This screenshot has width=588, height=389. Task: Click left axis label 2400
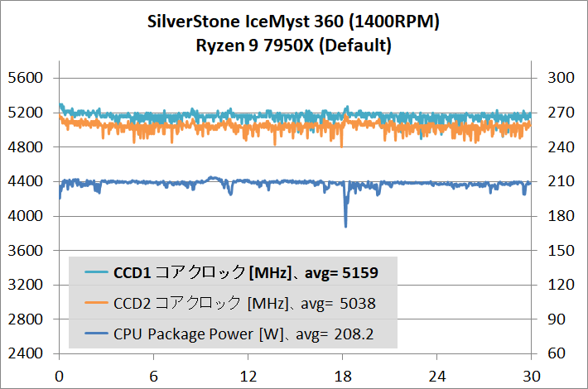[26, 353]
